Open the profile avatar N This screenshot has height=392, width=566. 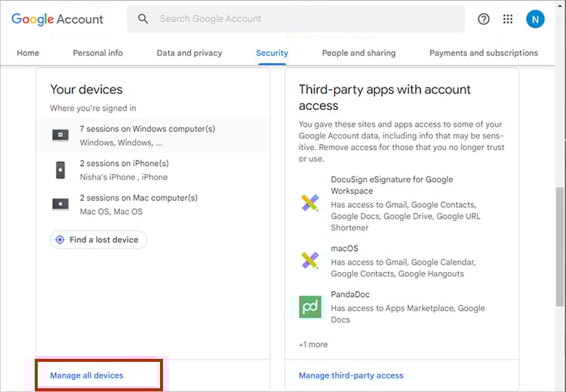point(535,19)
